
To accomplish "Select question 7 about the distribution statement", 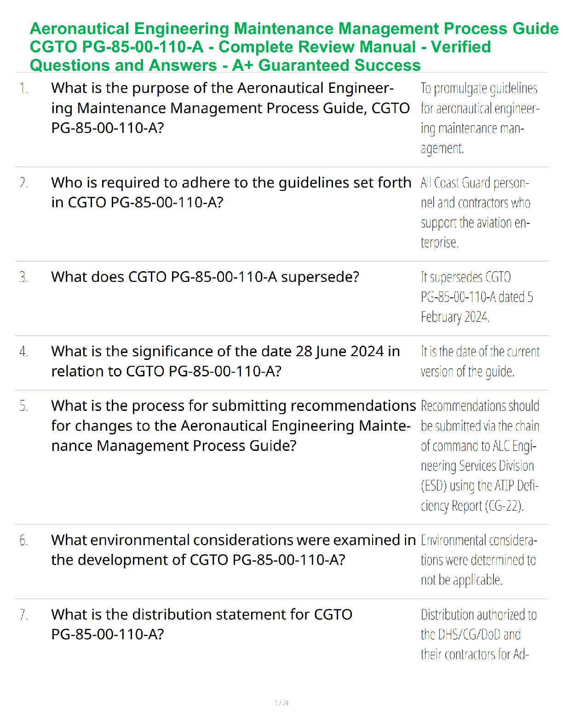I will coord(202,625).
